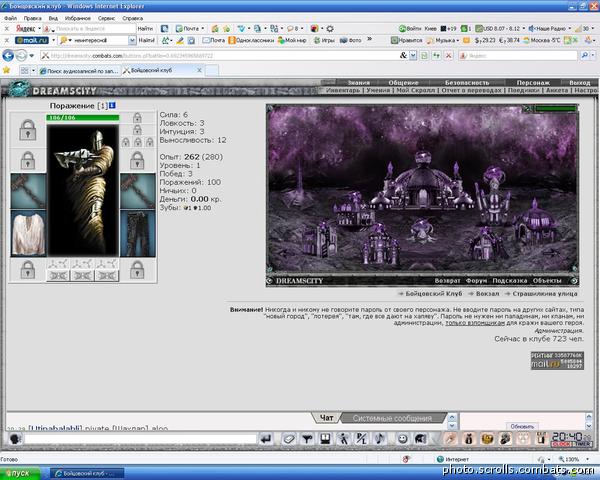Click the left chain weapon slot

tap(28, 191)
